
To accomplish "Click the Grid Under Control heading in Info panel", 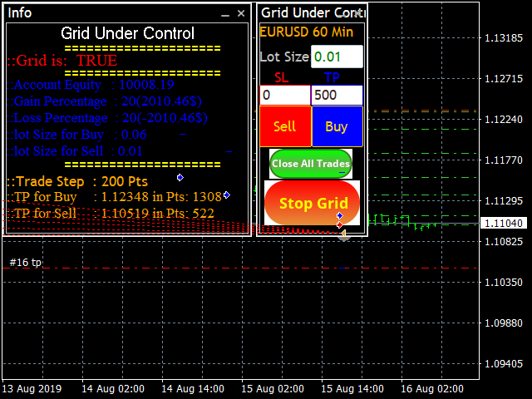I will [127, 33].
